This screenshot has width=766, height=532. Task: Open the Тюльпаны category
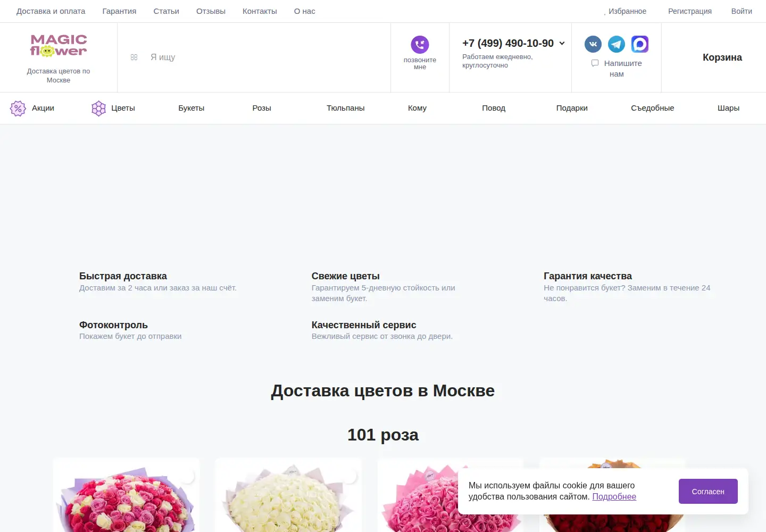click(x=346, y=108)
